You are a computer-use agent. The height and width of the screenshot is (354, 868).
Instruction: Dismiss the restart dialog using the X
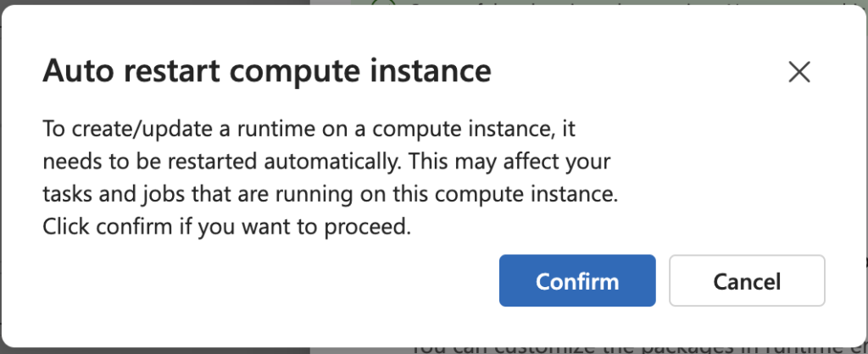pos(798,72)
